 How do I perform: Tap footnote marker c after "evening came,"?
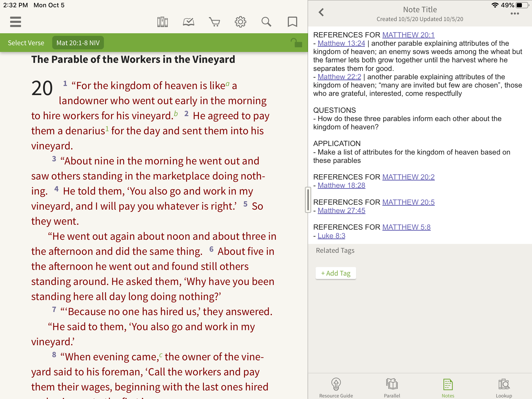pos(161,355)
